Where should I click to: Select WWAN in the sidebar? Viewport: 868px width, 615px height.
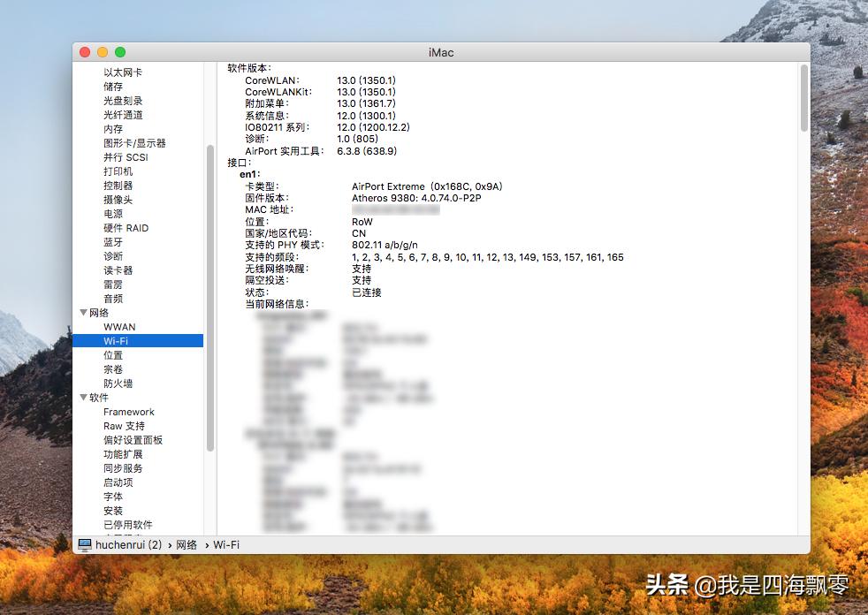[x=119, y=327]
